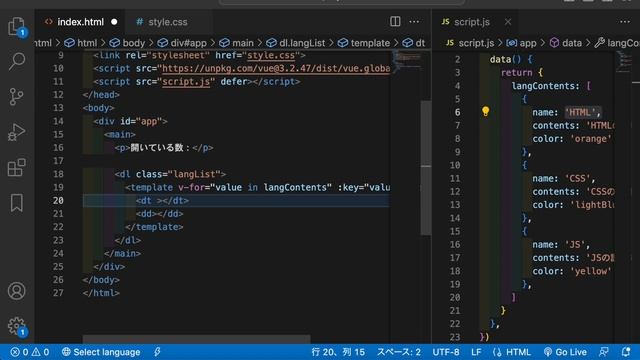
Task: Select the app breadcrumb in right editor
Action: coord(522,43)
